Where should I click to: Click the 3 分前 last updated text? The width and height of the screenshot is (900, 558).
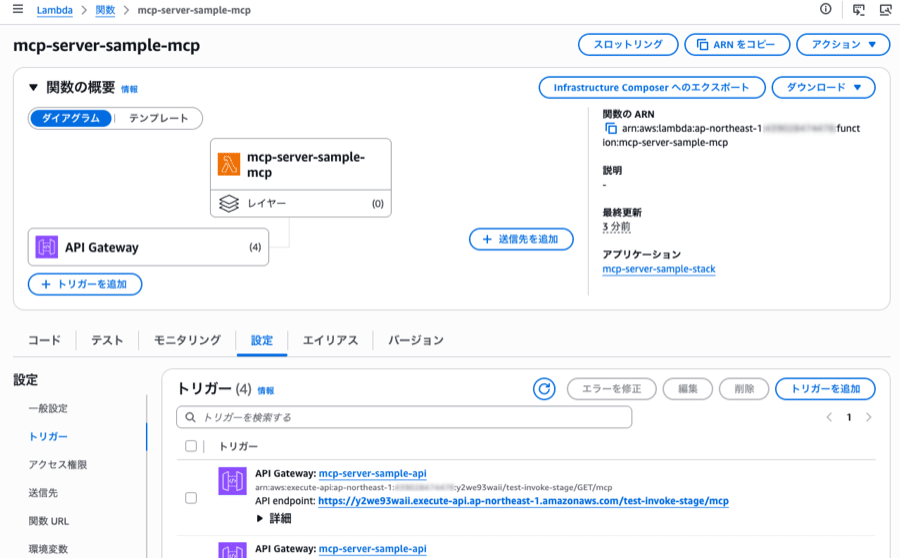click(616, 226)
